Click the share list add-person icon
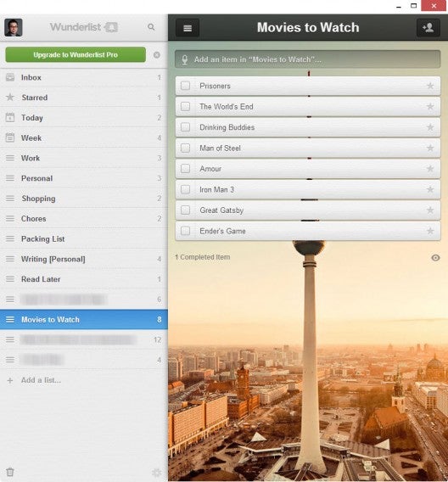This screenshot has width=448, height=482. [x=428, y=28]
